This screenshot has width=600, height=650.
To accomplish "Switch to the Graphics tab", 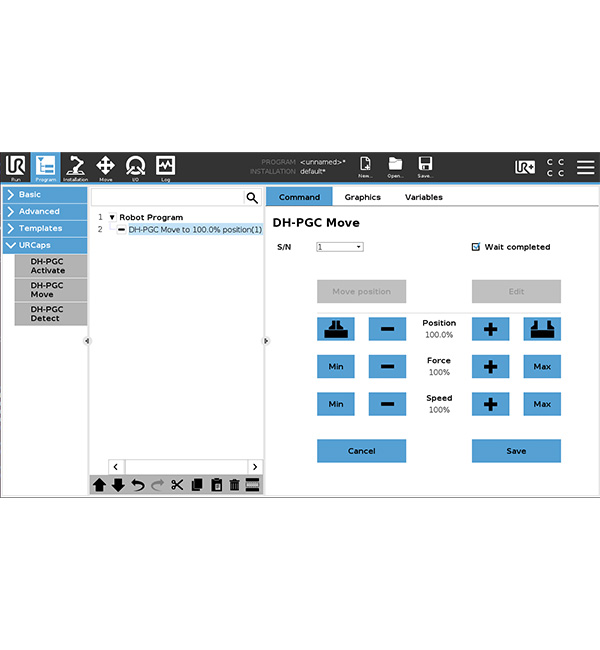I will click(x=362, y=197).
